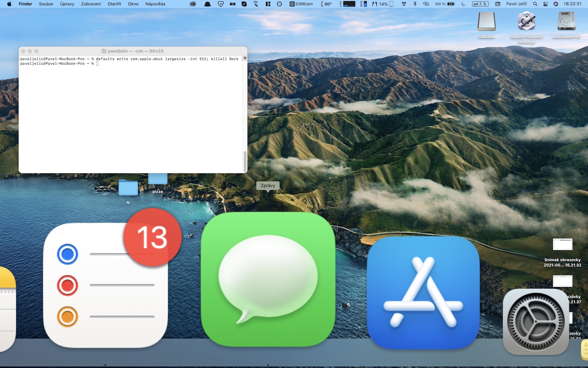The image size is (588, 368).
Task: Open Creative Cloud menu bar icon
Action: (193, 4)
